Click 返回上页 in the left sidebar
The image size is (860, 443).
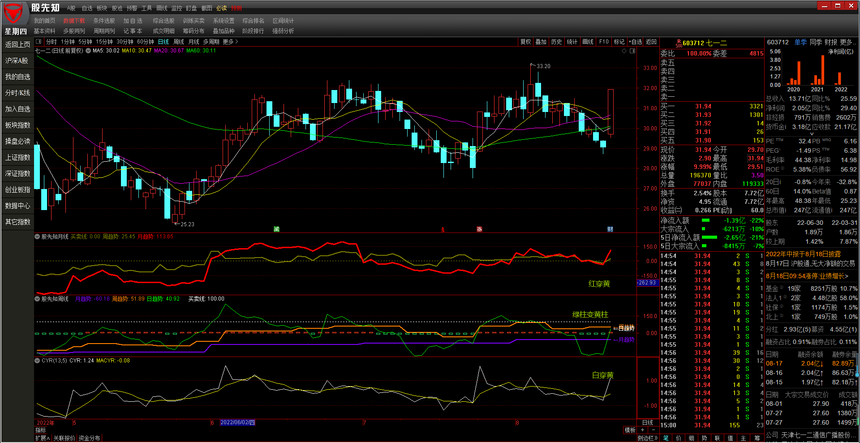pos(18,44)
